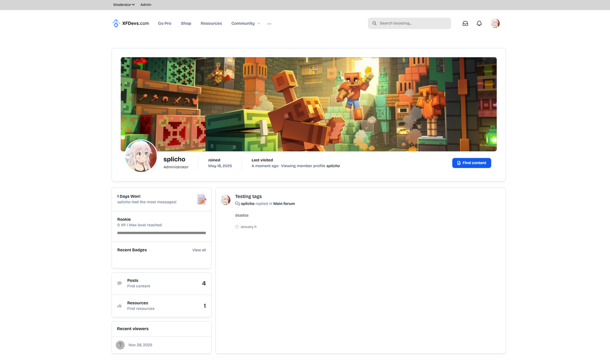Click Find content under Posts
The height and width of the screenshot is (364, 610).
tap(139, 286)
